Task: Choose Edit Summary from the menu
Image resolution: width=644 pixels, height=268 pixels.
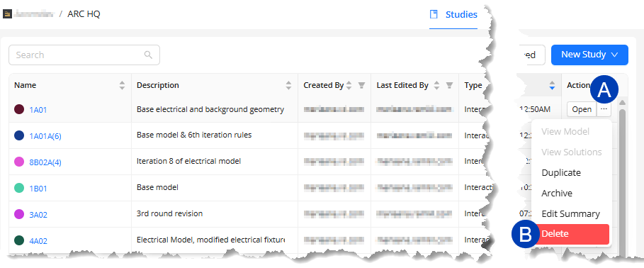Action: pyautogui.click(x=571, y=213)
